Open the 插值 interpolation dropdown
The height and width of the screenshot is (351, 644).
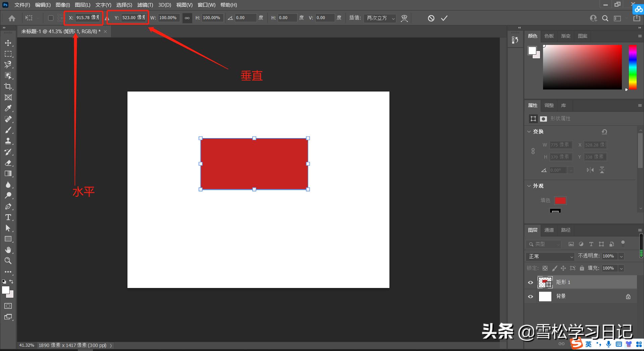click(x=380, y=18)
